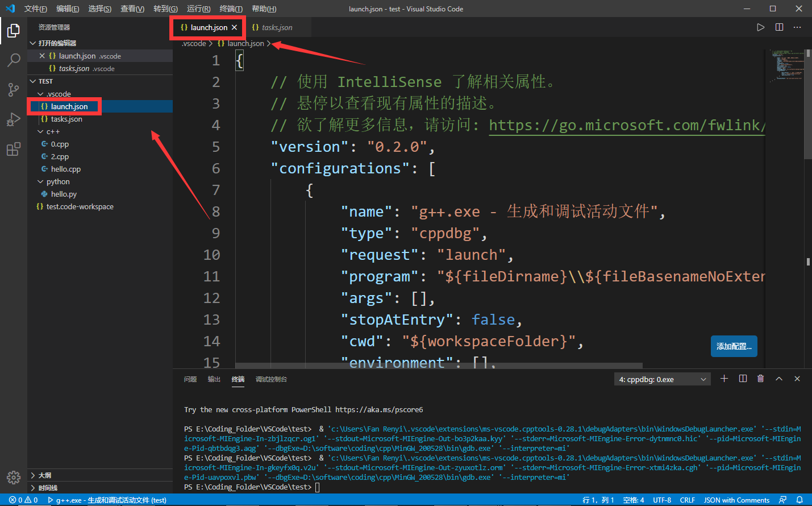Open the aka.ms/pscore6 link in terminal
Image resolution: width=812 pixels, height=506 pixels.
coord(379,409)
